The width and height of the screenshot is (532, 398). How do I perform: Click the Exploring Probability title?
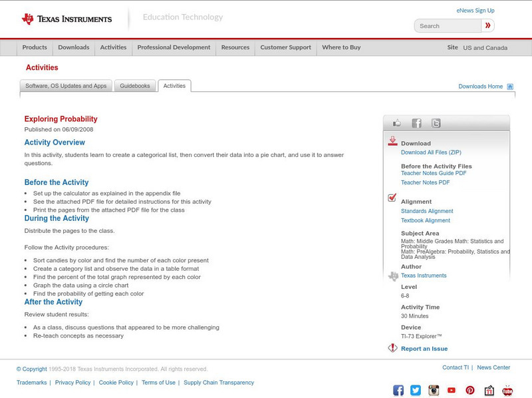(61, 119)
